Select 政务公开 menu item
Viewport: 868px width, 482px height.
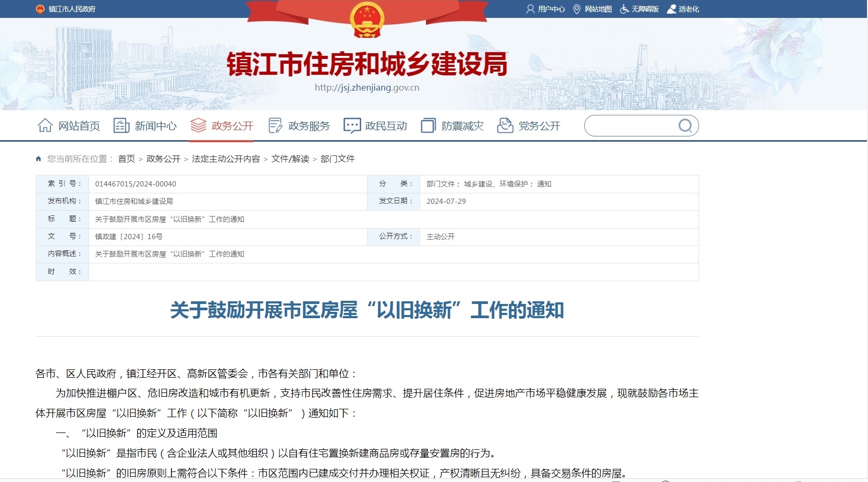233,126
